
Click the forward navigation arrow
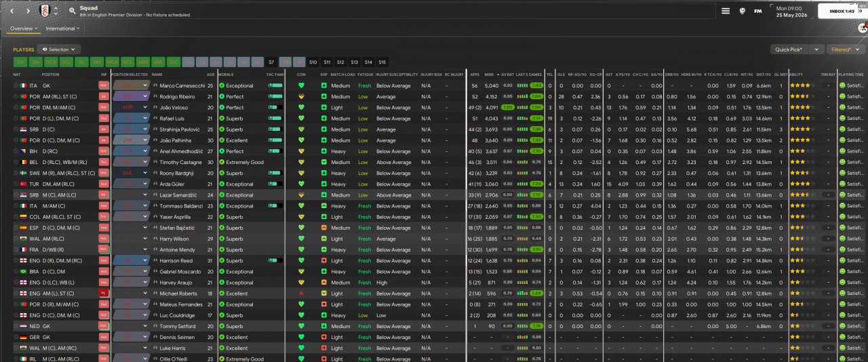[x=28, y=11]
